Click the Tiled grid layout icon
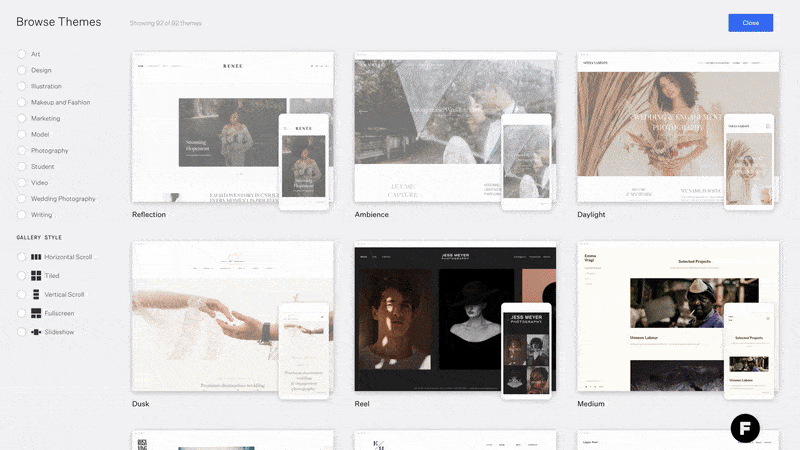This screenshot has width=800, height=450. [36, 276]
